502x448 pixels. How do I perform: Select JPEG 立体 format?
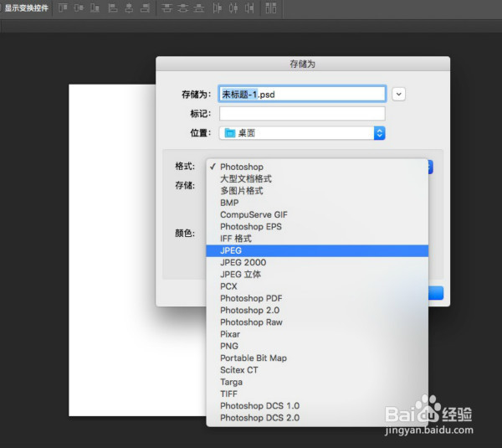pos(317,275)
